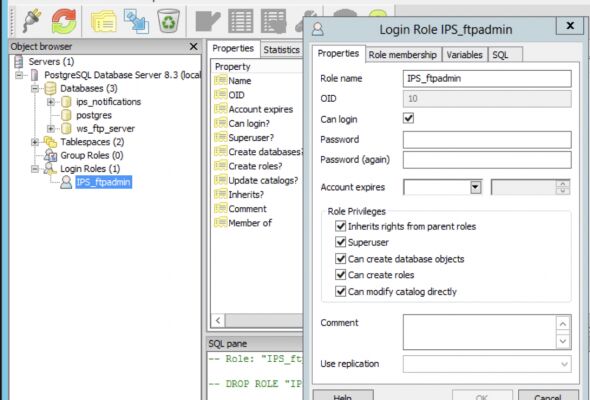Image resolution: width=590 pixels, height=400 pixels.
Task: Click the Group Roles icon
Action: point(50,155)
